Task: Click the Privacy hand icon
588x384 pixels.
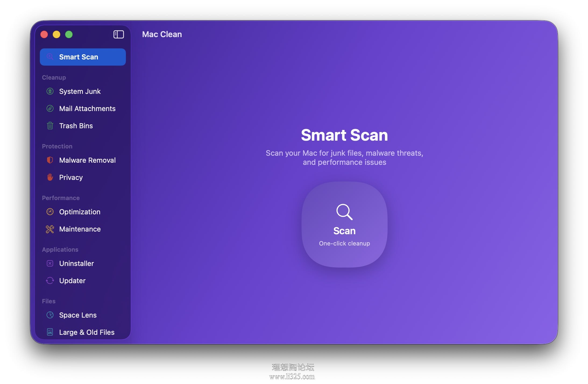Action: pyautogui.click(x=50, y=177)
